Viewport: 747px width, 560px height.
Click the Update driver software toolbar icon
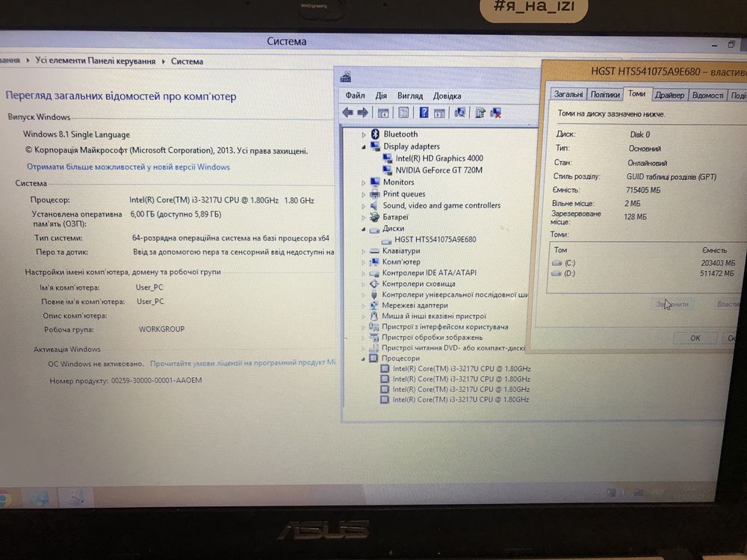[480, 113]
